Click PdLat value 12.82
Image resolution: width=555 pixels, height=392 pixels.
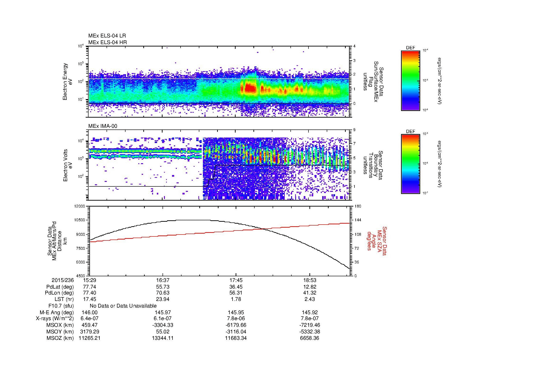310,287
